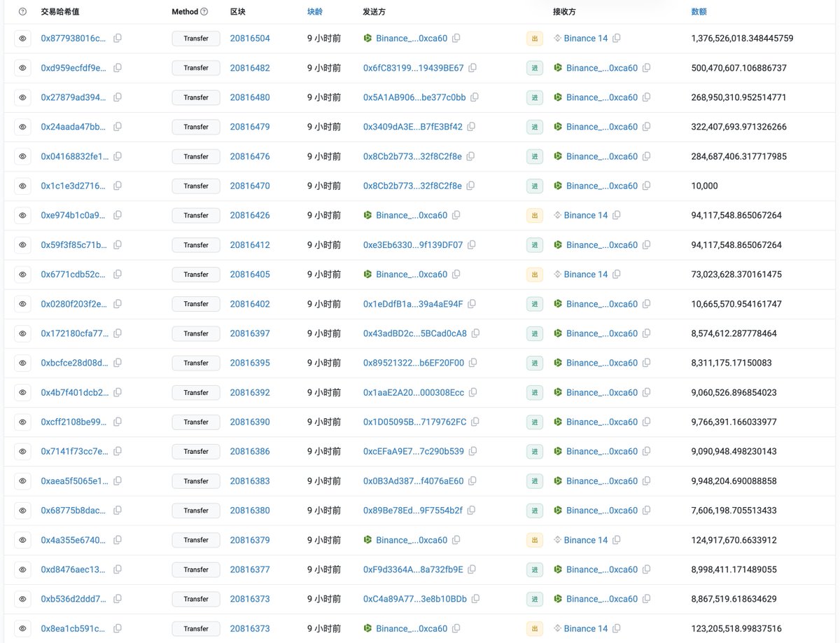Preview transaction 0xd959ecfdf9e with eye button
The image size is (840, 643).
(x=22, y=68)
